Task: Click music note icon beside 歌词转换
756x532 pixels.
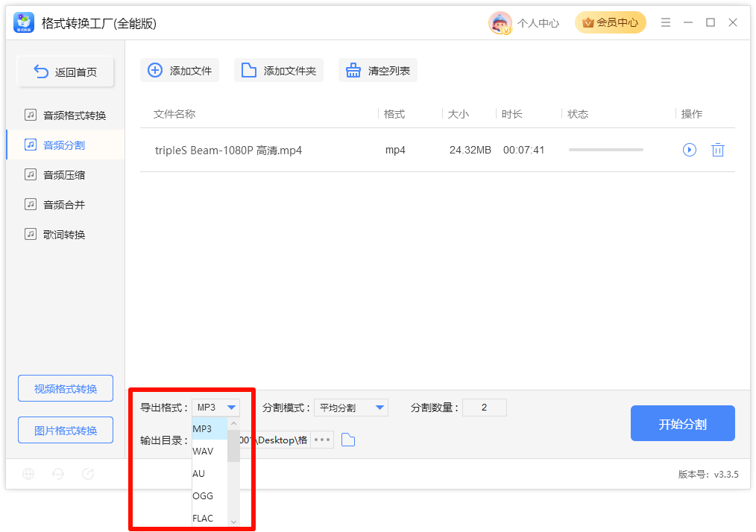Action: 31,234
